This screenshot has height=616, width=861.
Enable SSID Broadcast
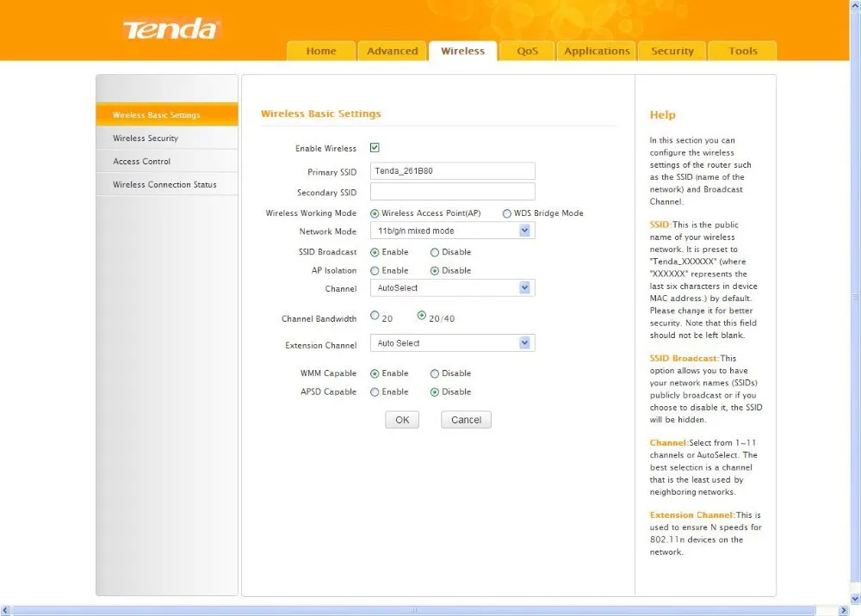pos(375,252)
